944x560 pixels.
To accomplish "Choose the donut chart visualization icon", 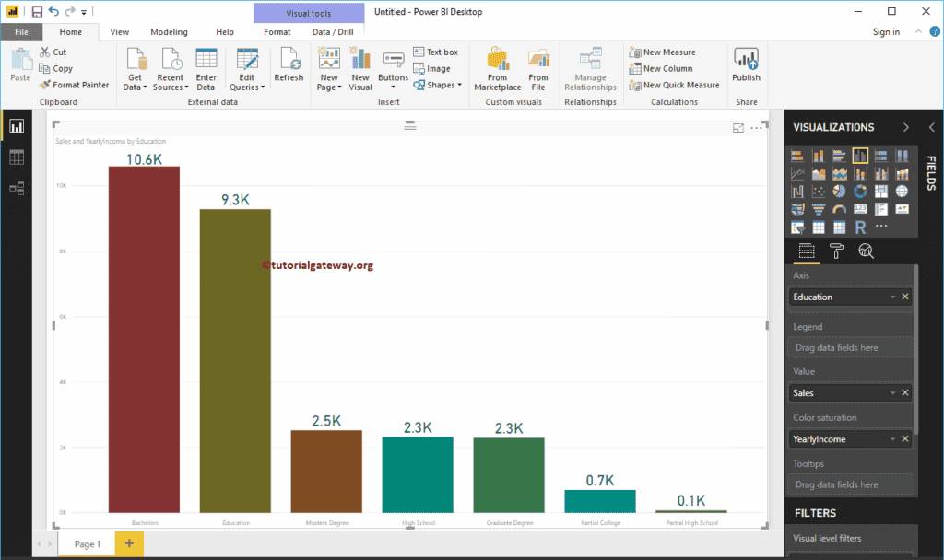I will coord(860,191).
